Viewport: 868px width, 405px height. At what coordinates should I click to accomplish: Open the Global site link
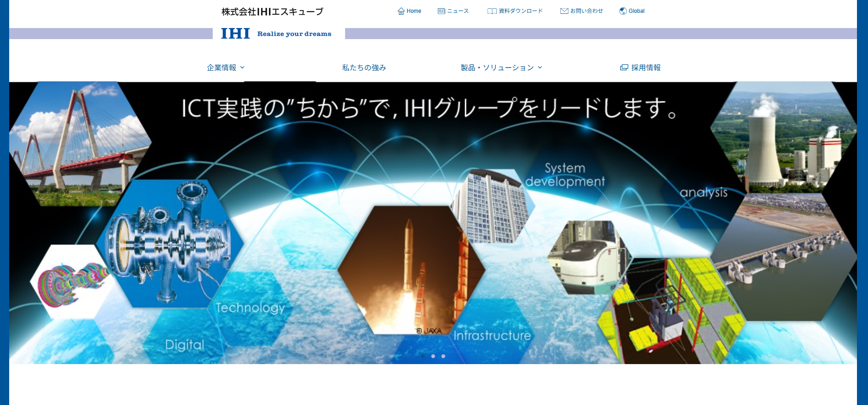tap(636, 11)
